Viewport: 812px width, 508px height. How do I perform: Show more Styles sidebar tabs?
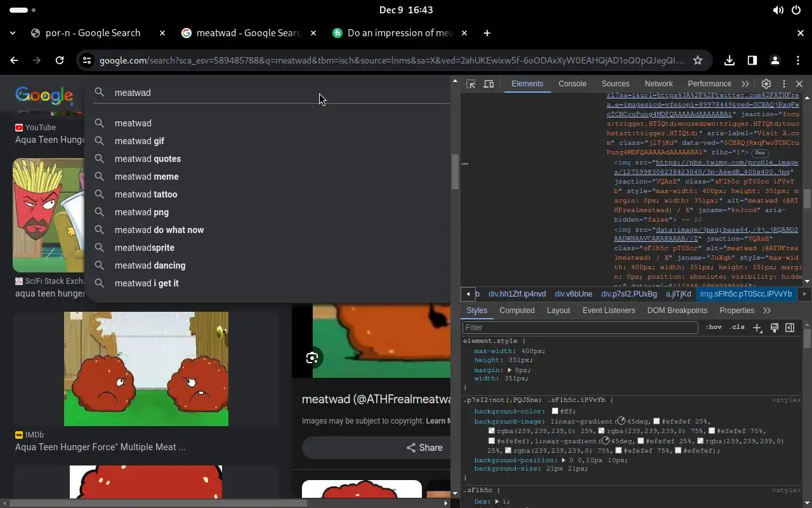pos(767,311)
